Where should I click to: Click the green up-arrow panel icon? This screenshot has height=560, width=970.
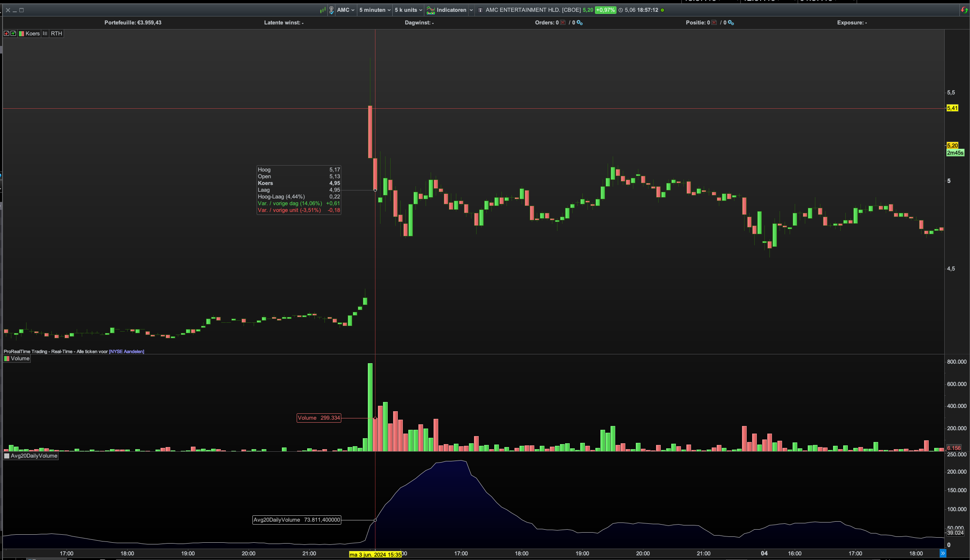click(13, 34)
